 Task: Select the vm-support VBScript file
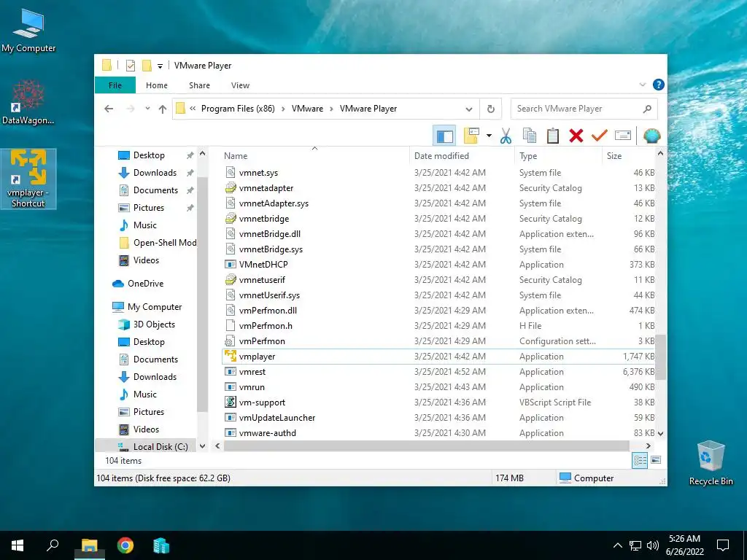tap(438, 402)
